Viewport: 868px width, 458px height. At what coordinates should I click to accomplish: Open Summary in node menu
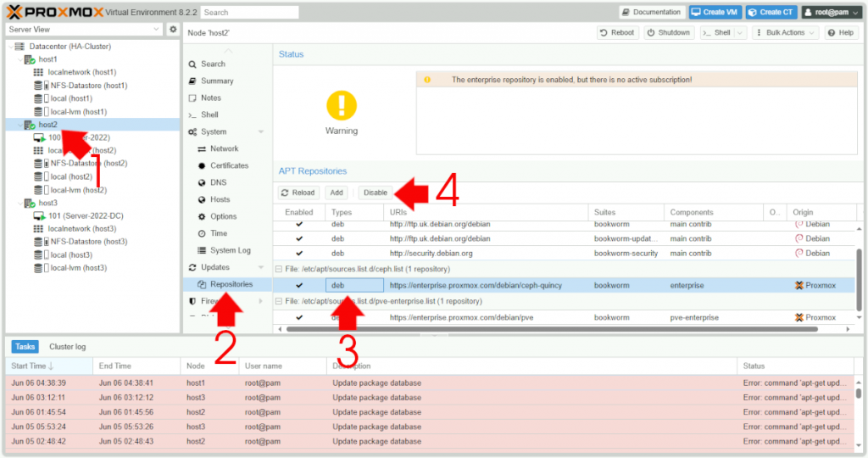217,81
